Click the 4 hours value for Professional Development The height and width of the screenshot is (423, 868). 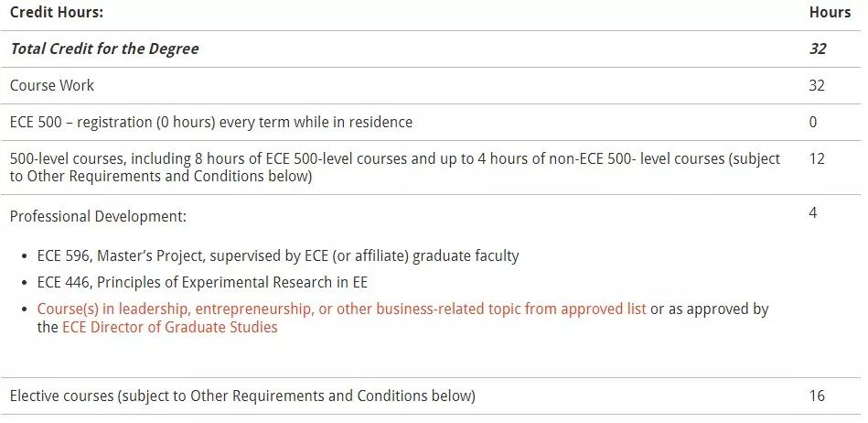coord(812,213)
